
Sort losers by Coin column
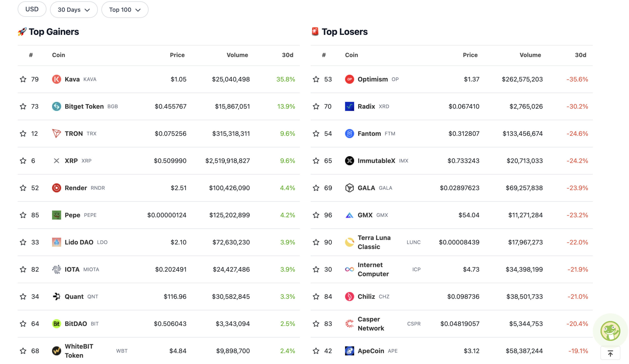351,55
